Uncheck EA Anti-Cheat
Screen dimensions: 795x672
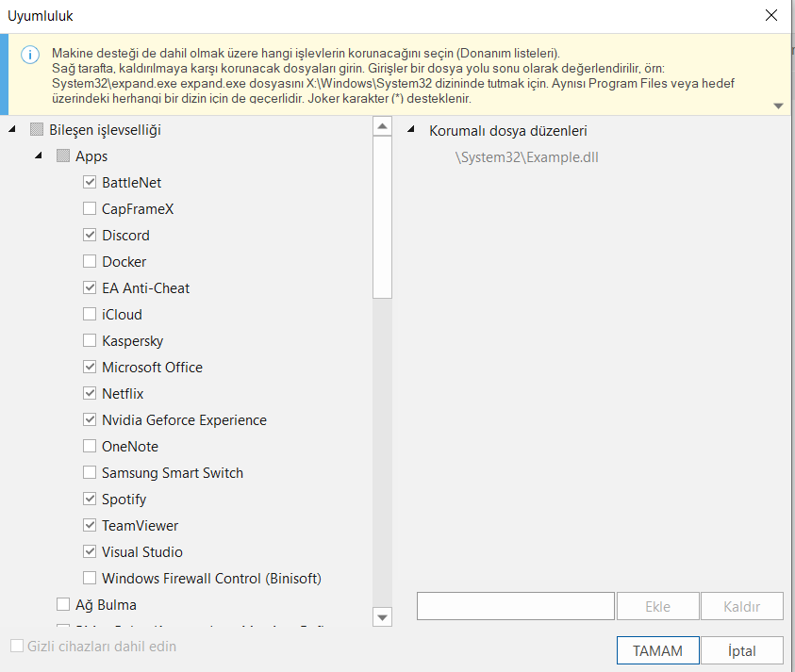(90, 287)
